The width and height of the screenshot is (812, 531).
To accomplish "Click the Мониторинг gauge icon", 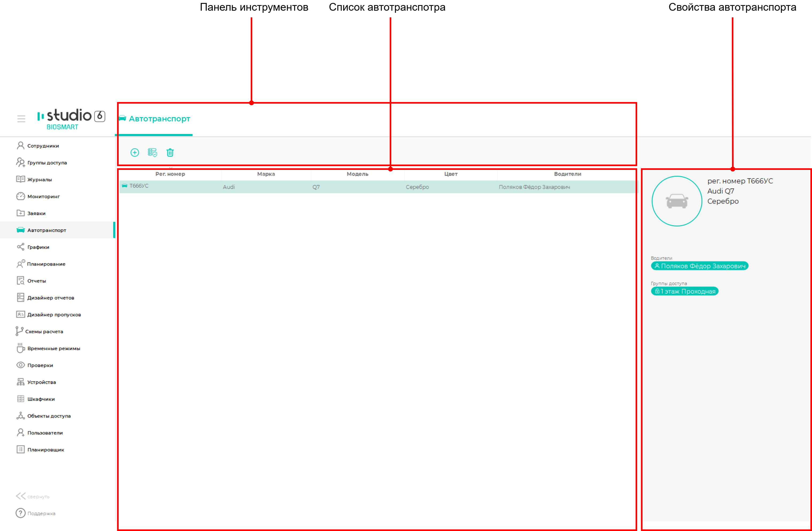I will 21,196.
